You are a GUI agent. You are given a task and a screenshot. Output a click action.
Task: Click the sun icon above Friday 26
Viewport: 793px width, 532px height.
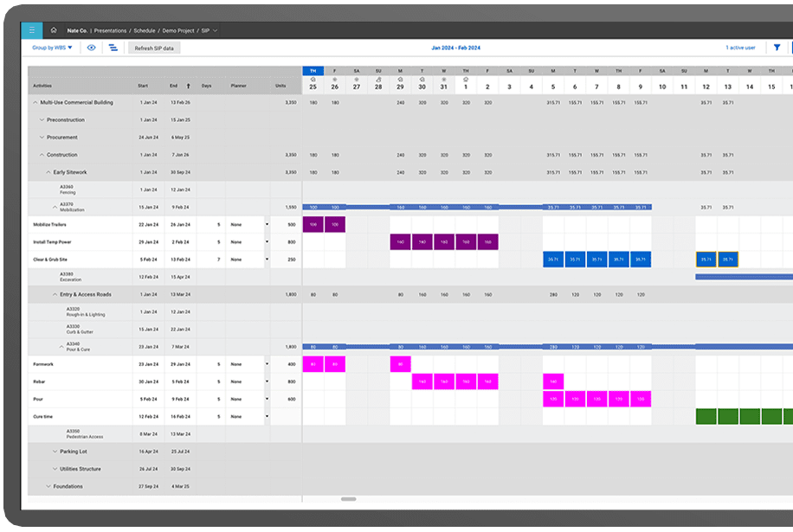[334, 79]
